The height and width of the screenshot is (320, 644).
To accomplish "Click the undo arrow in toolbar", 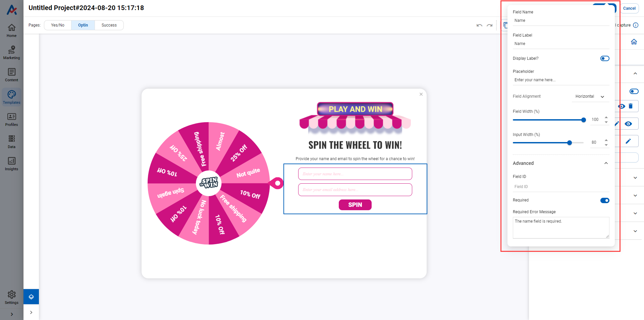I will click(x=479, y=25).
